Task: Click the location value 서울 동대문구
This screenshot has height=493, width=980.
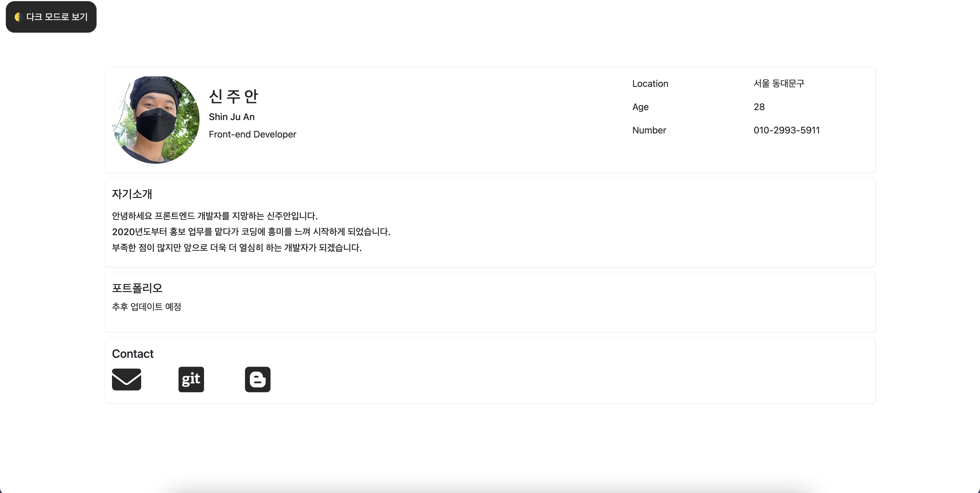Action: 779,83
